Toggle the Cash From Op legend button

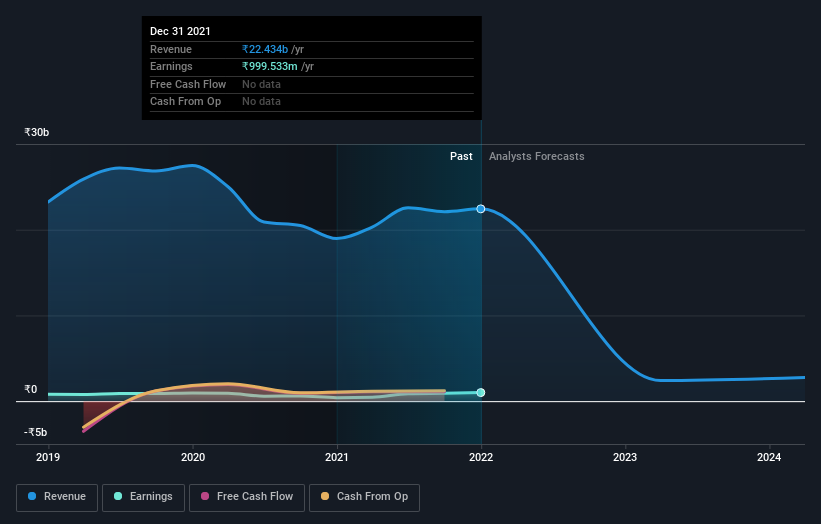pyautogui.click(x=364, y=497)
